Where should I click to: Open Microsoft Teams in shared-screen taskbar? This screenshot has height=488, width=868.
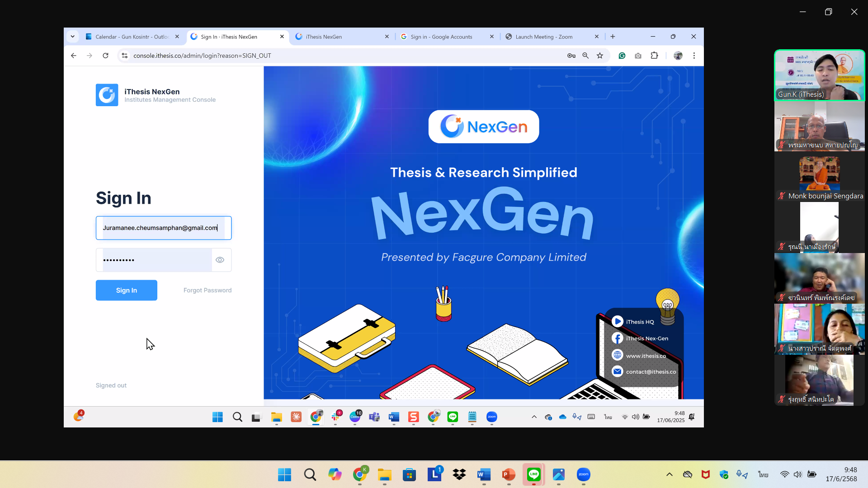tap(374, 417)
